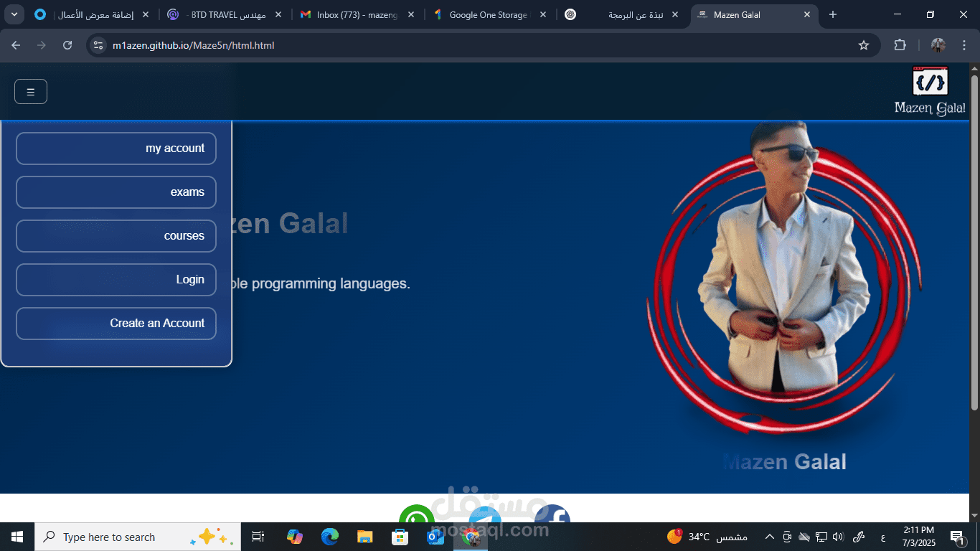Switch to the إضافة معرض الأعمال tab
This screenshot has height=551, width=980.
[93, 14]
